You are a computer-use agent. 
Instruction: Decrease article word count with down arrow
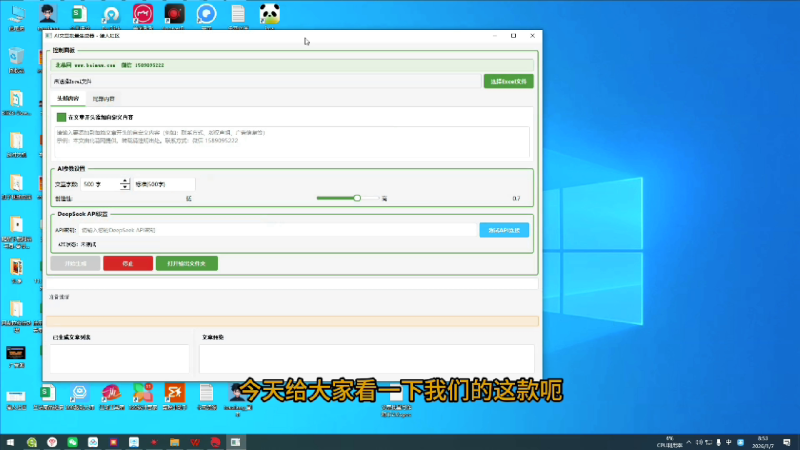[125, 187]
